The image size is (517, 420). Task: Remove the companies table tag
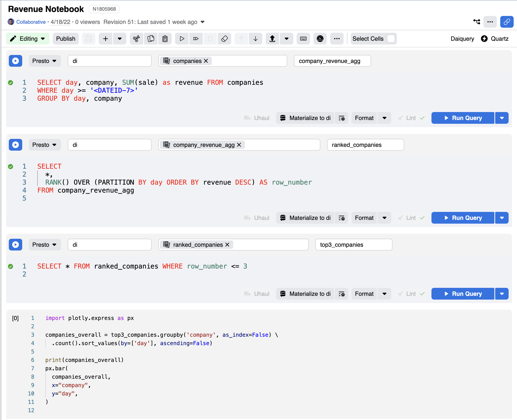[206, 61]
